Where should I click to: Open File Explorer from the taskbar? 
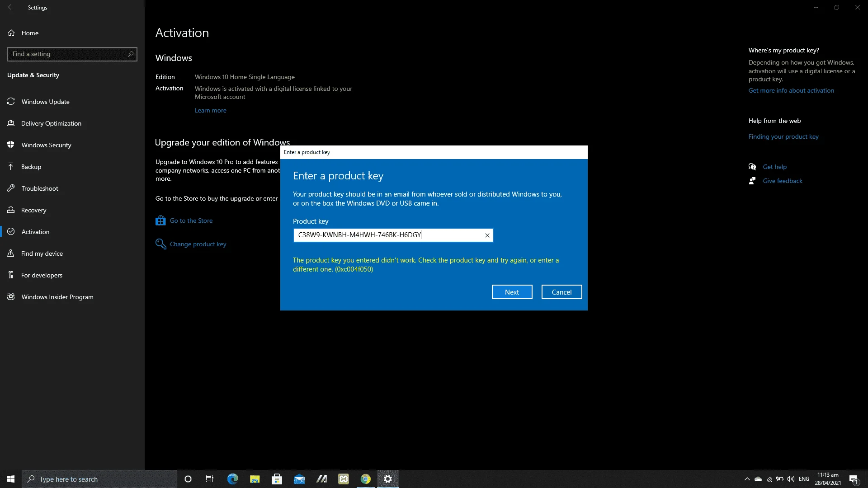(255, 479)
